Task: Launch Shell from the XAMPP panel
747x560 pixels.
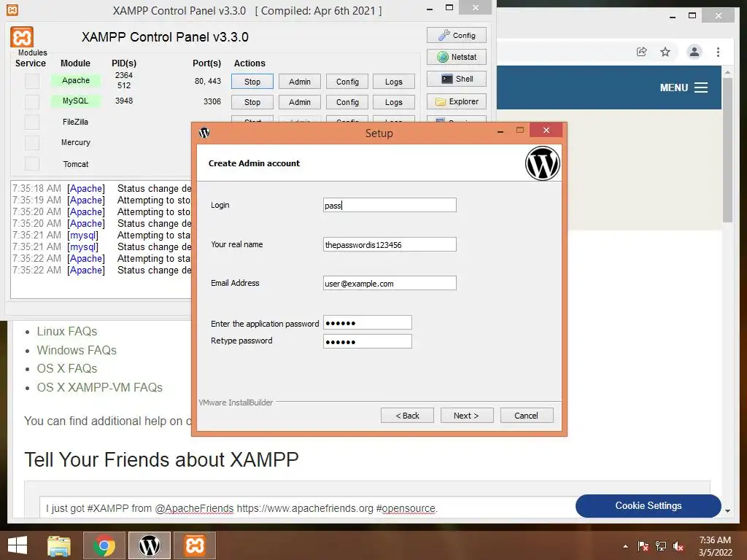Action: pyautogui.click(x=457, y=79)
